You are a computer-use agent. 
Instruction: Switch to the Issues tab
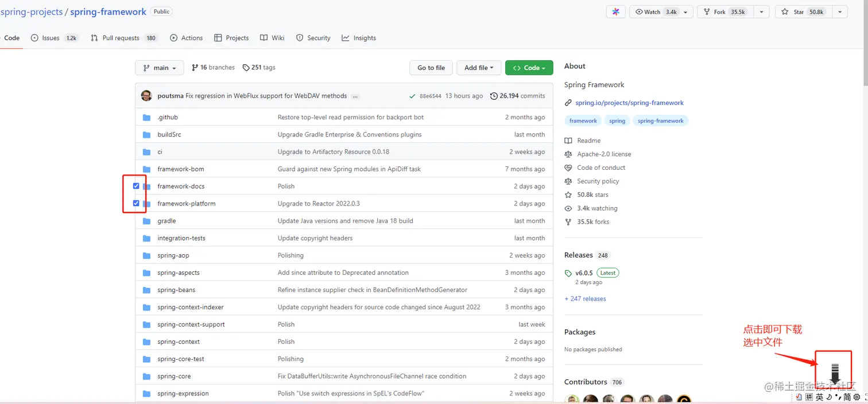(x=55, y=38)
